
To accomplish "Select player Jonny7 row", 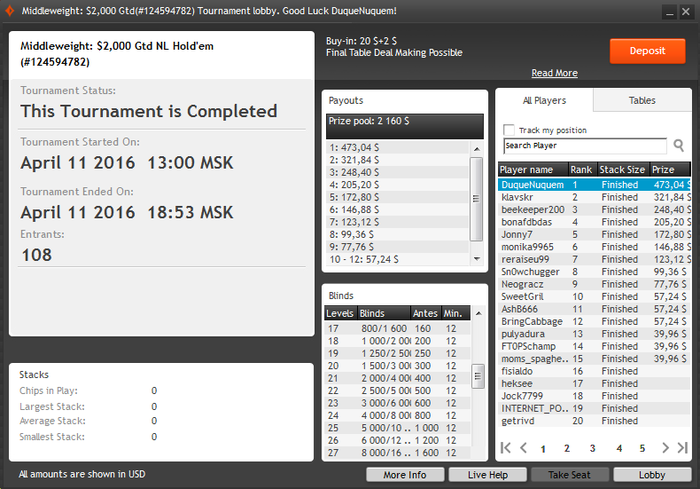I will 594,234.
